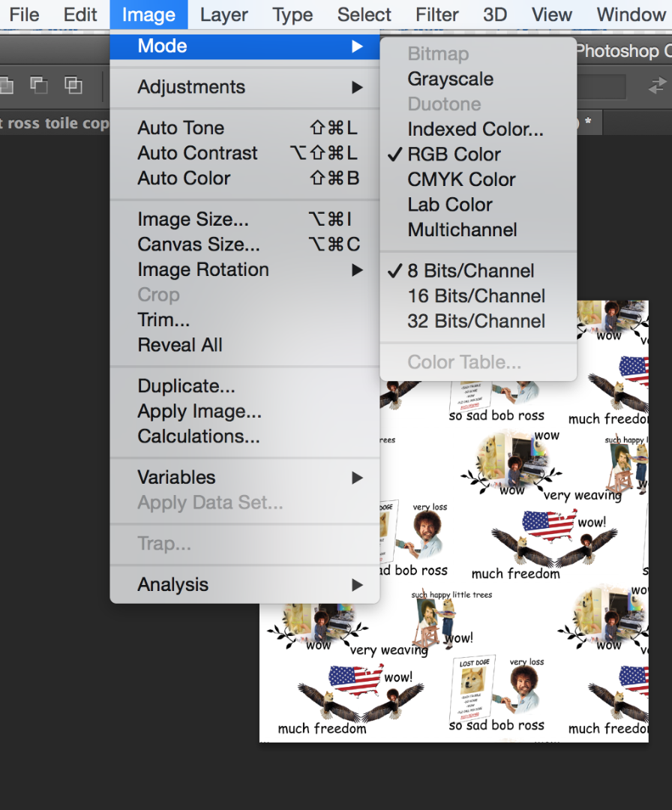
Task: Click the 'so sad bob ross' text at canvas bottom
Action: coord(496,725)
